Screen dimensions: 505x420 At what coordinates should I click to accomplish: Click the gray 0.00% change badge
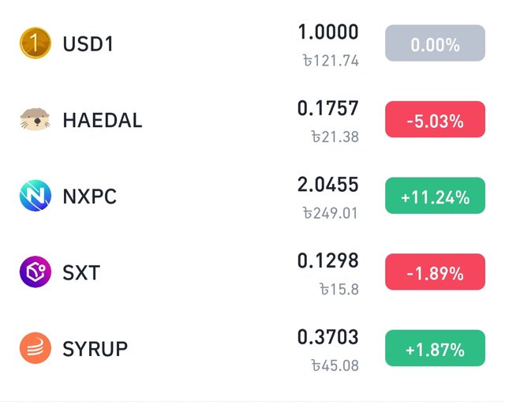point(435,43)
